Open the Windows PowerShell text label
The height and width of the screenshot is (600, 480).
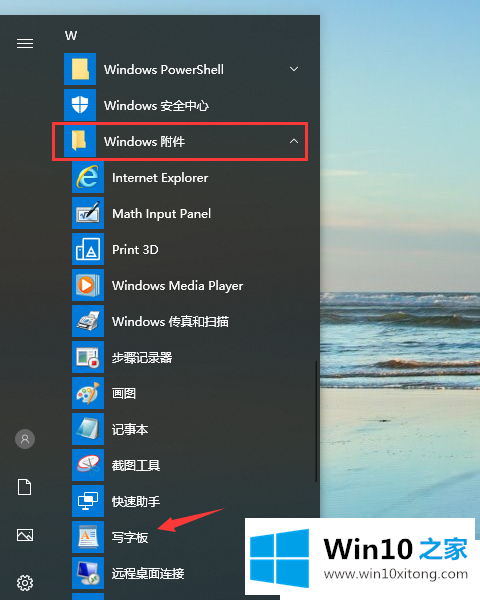click(x=164, y=70)
